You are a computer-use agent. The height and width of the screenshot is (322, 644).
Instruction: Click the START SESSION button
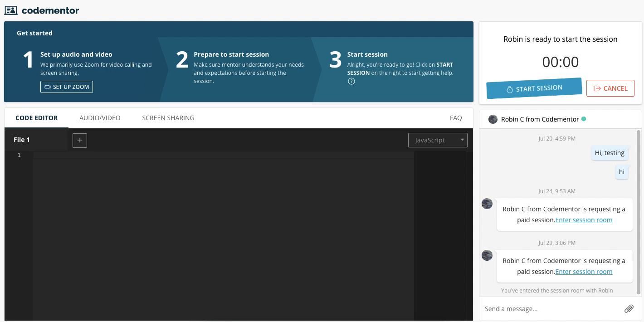[x=534, y=88]
